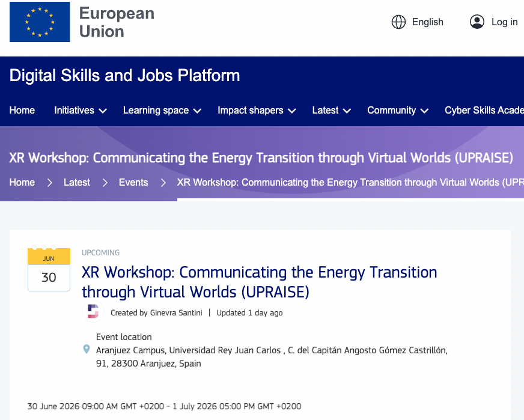The height and width of the screenshot is (420, 524).
Task: Go to Latest in the breadcrumb
Action: (77, 183)
